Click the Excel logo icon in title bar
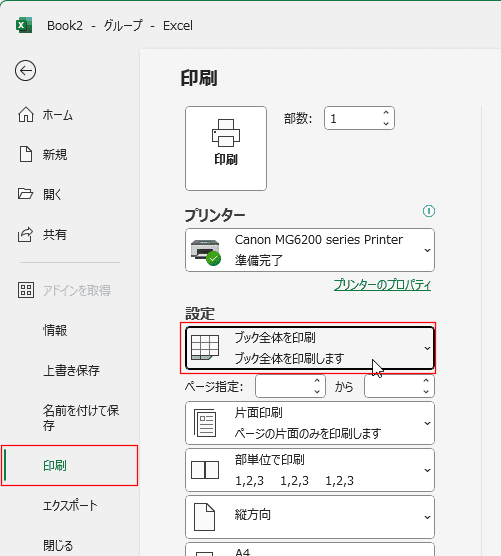501x556 pixels. coord(24,26)
